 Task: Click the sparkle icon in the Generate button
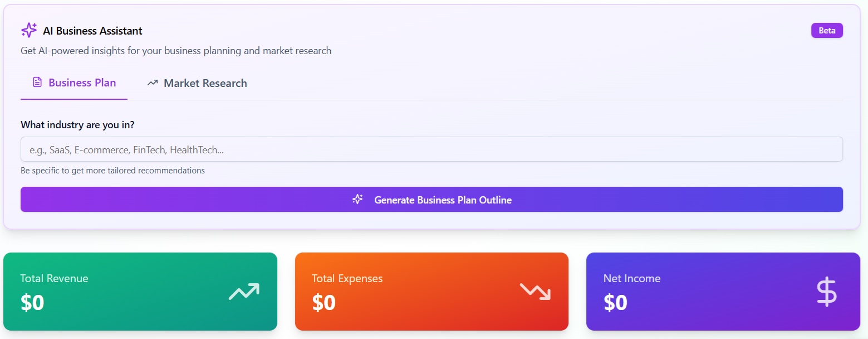coord(357,199)
